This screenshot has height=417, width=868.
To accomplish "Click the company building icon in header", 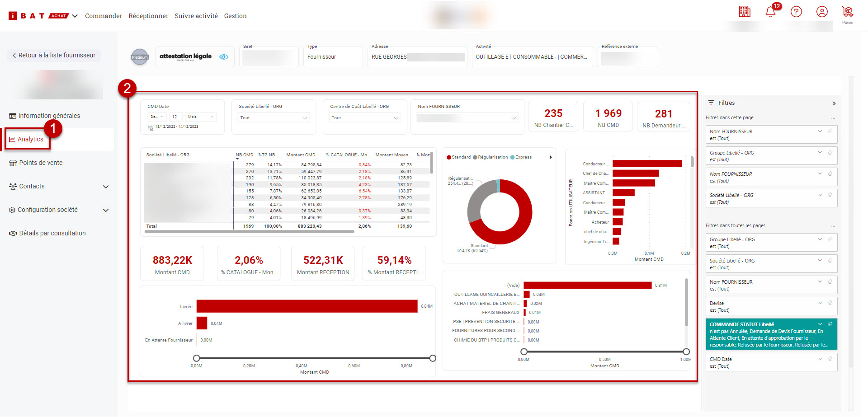I will click(x=745, y=12).
